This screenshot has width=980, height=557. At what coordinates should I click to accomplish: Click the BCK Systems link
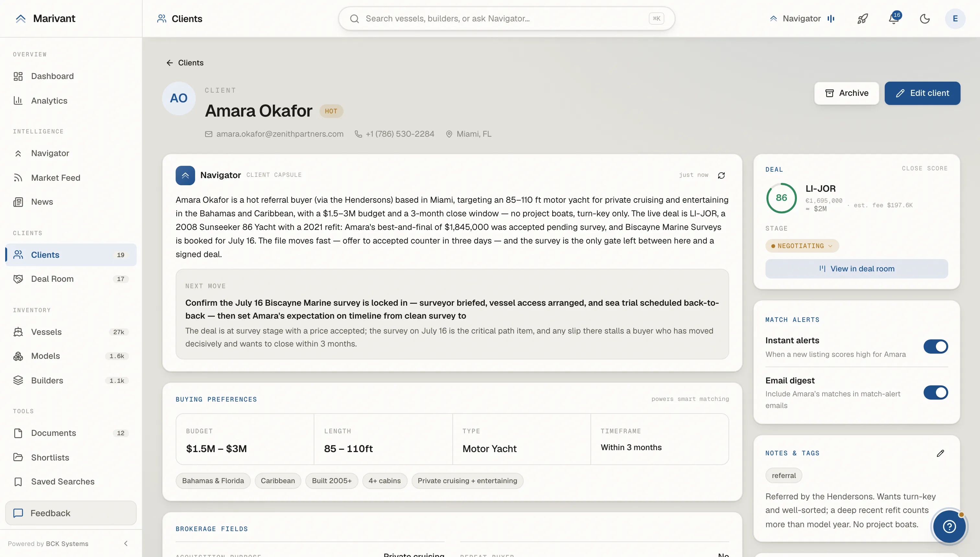(x=67, y=544)
